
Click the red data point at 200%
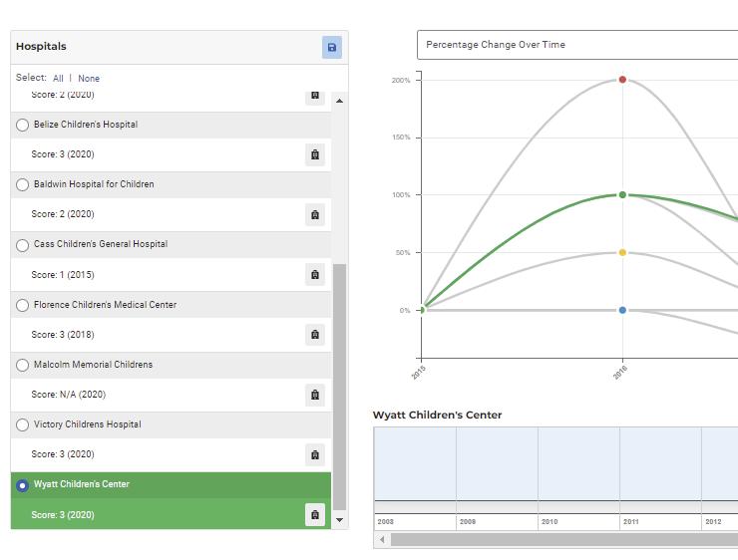click(x=622, y=80)
